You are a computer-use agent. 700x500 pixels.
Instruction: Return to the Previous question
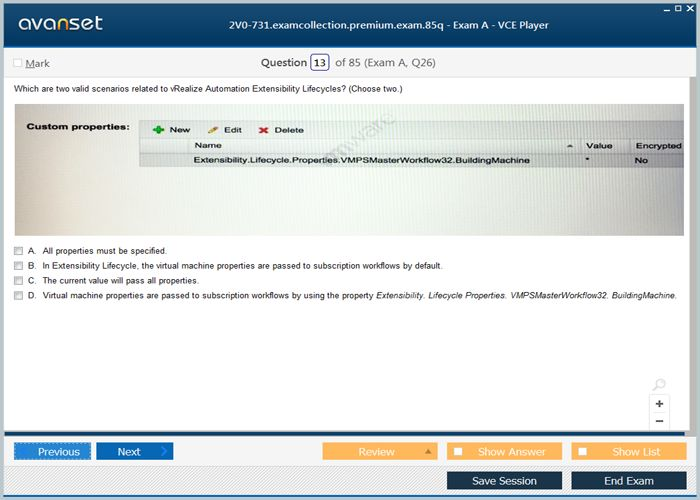click(x=53, y=452)
